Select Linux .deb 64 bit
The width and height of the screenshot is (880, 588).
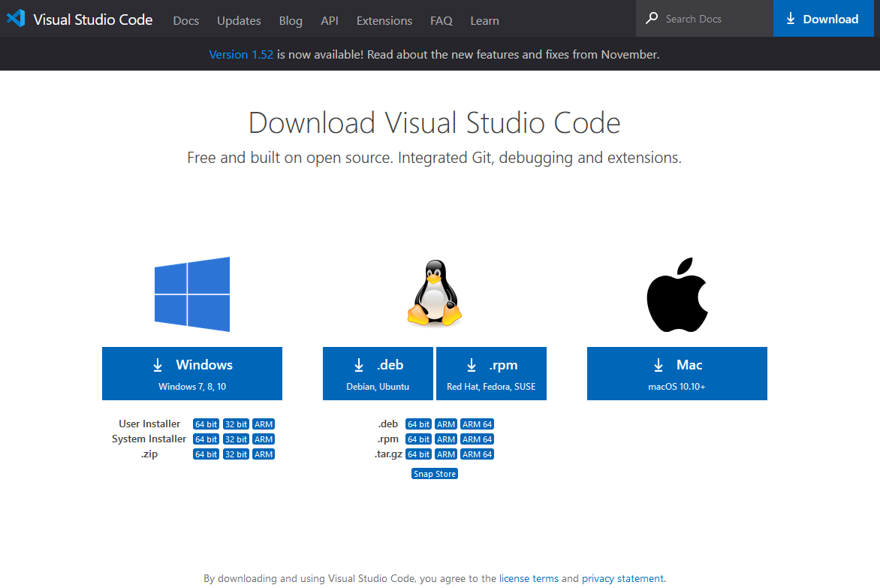(419, 424)
